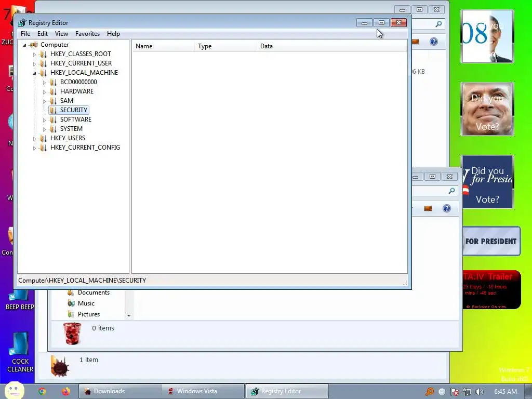Screen dimensions: 532x399
Task: Select the HKEY_CLASSES_ROOT tree label
Action: pyautogui.click(x=81, y=54)
